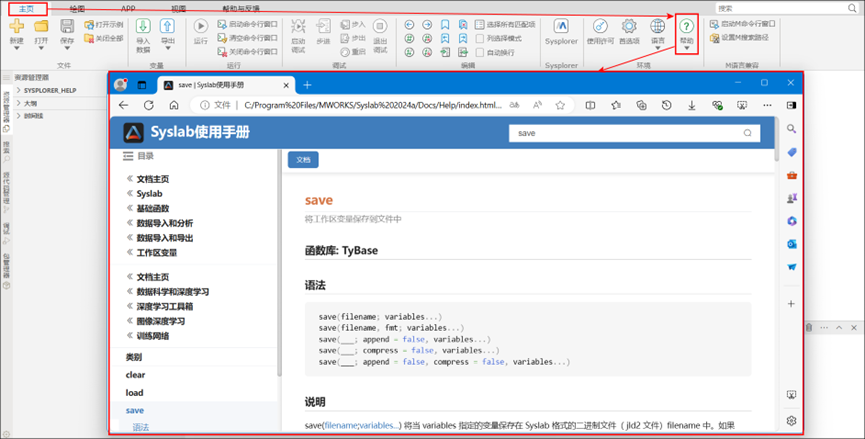This screenshot has height=439, width=865.
Task: Click the browser favorites star icon
Action: coord(560,105)
